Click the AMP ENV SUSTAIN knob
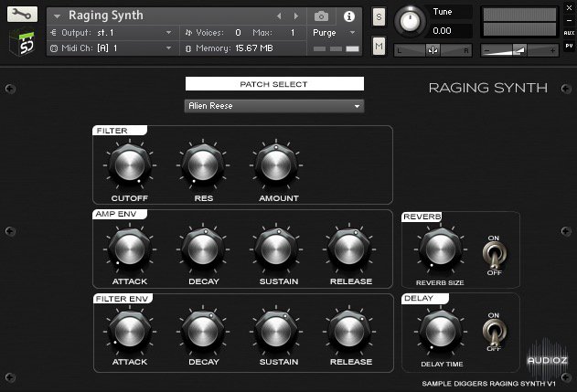Screen dimensions: 577x392 [x=276, y=249]
